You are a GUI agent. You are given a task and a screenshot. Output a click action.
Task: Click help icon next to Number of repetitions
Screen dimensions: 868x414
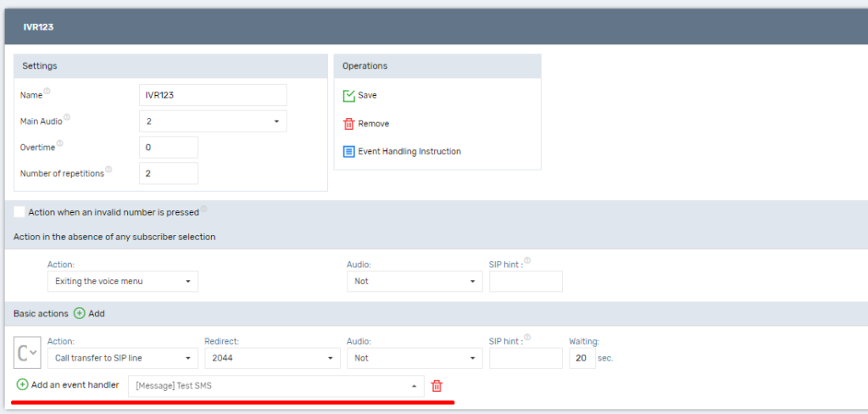pos(108,170)
